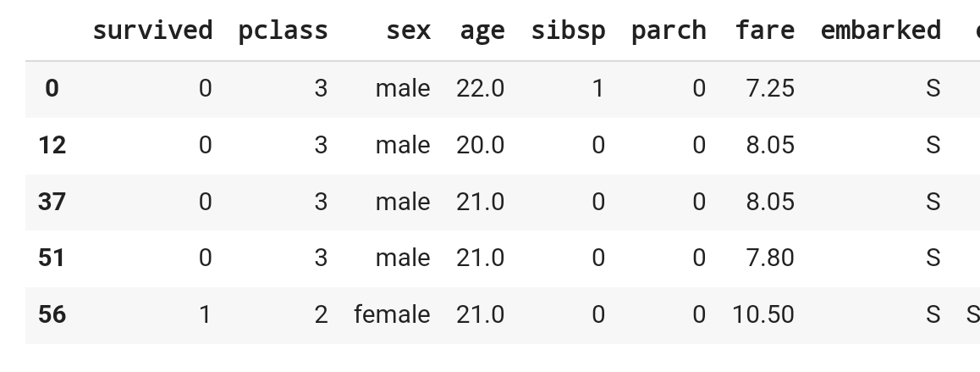The width and height of the screenshot is (980, 372).
Task: Click the fare value 7.80
Action: 770,258
